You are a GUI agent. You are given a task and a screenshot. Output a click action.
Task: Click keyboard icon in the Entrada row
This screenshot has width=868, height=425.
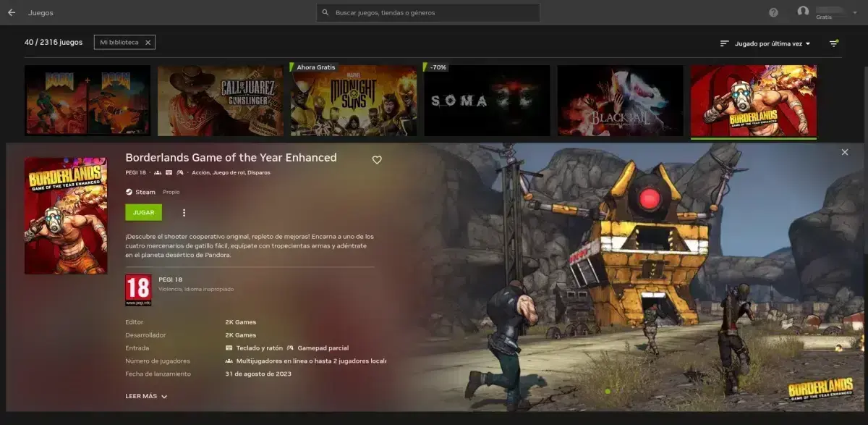pyautogui.click(x=229, y=348)
